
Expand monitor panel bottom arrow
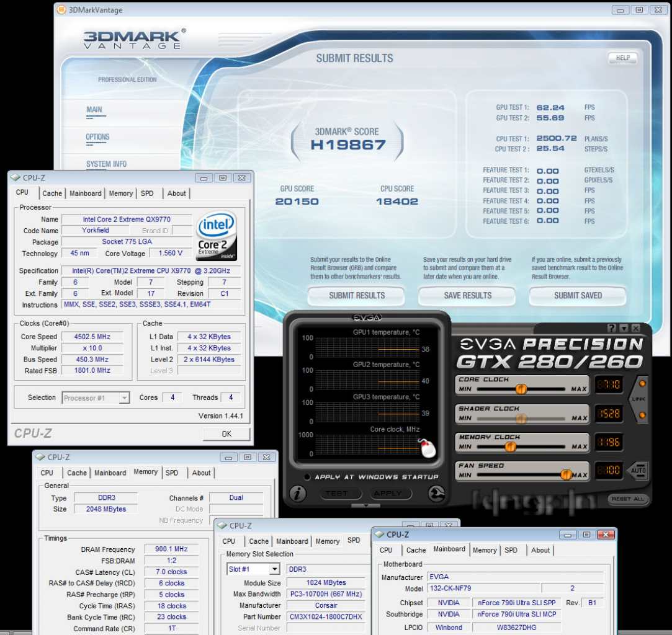point(365,505)
